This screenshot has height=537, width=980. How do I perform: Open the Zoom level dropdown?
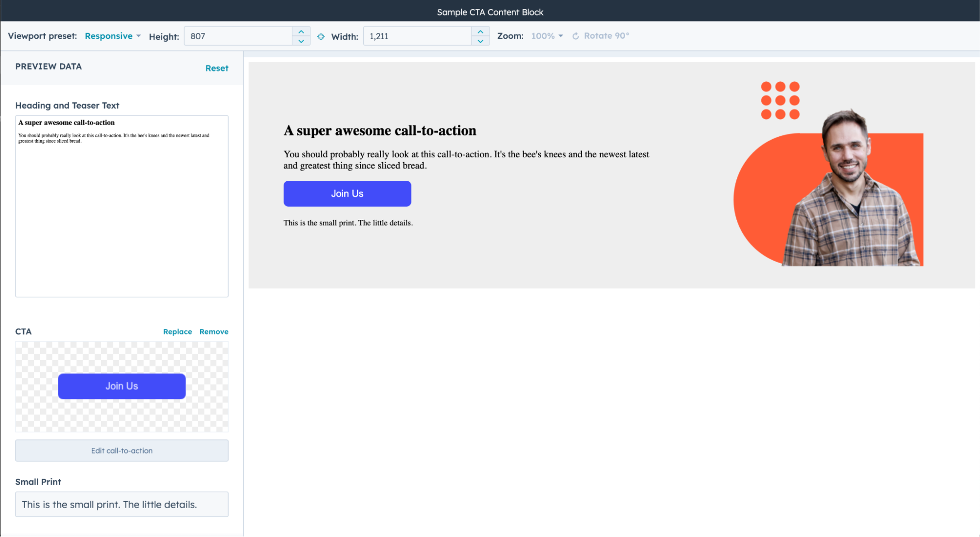pos(546,36)
